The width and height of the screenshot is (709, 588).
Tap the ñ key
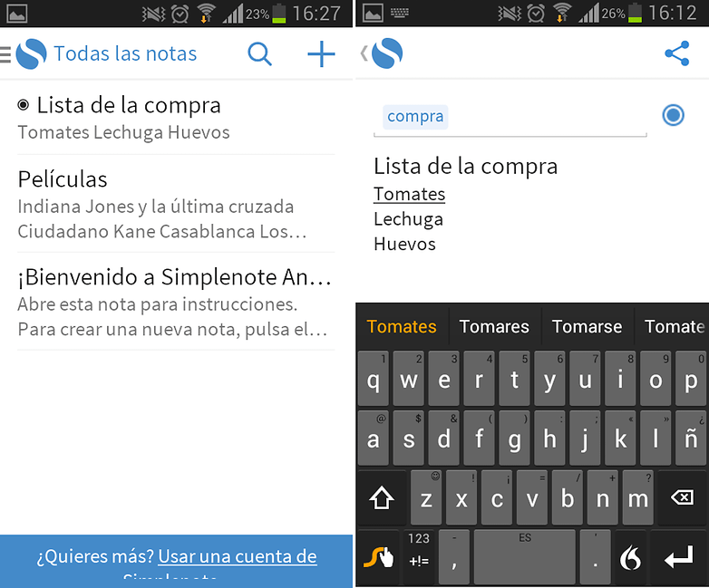coord(692,438)
